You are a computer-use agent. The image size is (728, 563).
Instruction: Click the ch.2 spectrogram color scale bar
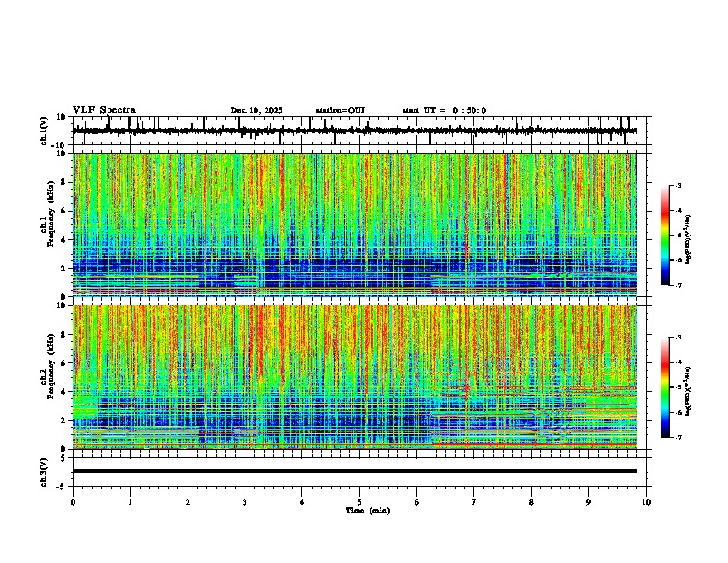(665, 387)
